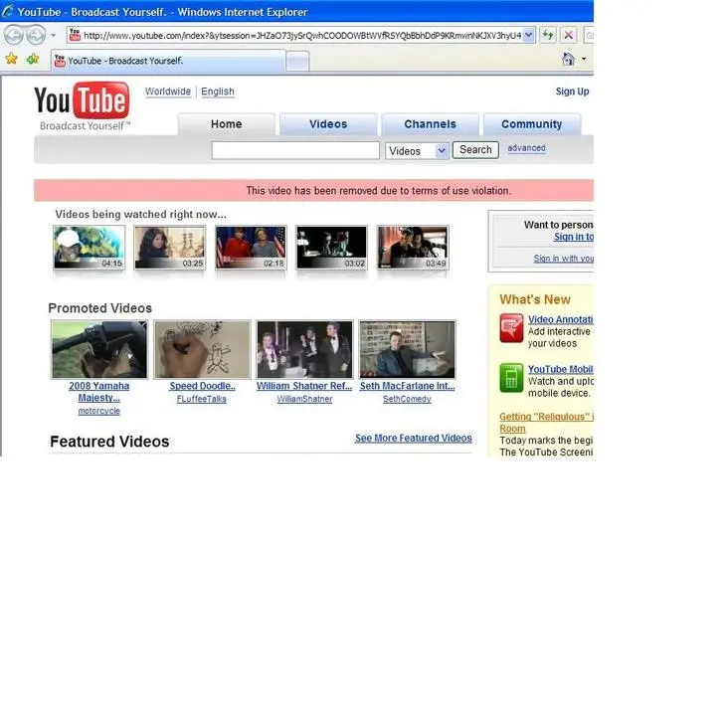Open the Favorites Center star icon
Viewport: 728px width, 728px height.
pyautogui.click(x=12, y=59)
